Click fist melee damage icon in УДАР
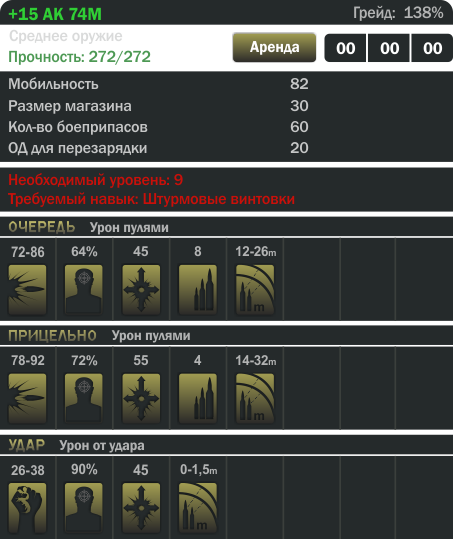 tap(27, 508)
